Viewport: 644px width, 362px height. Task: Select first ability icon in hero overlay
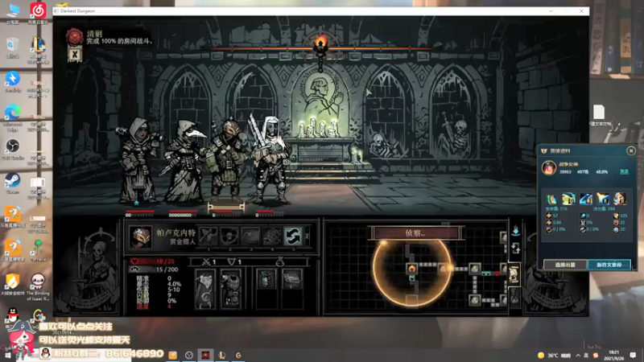551,199
